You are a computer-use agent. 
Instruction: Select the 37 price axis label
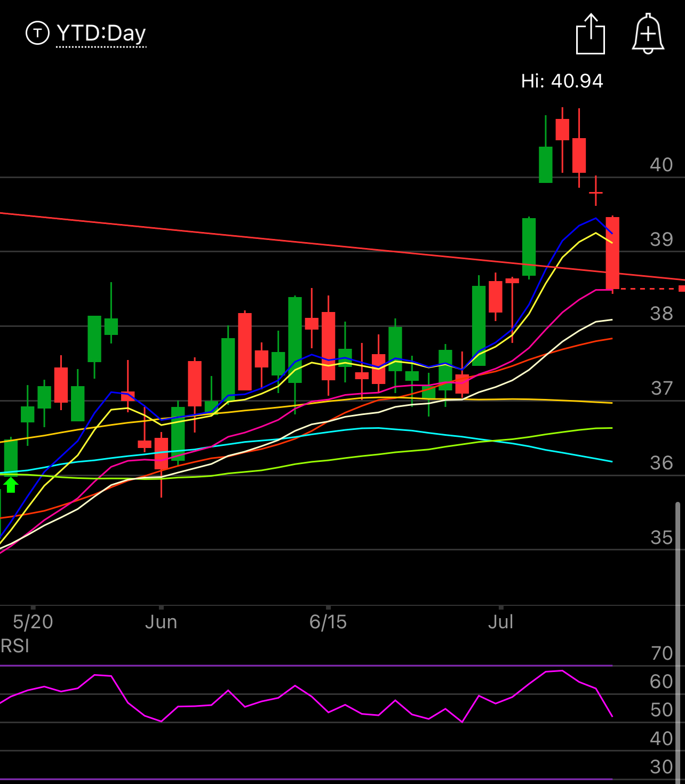pos(662,388)
